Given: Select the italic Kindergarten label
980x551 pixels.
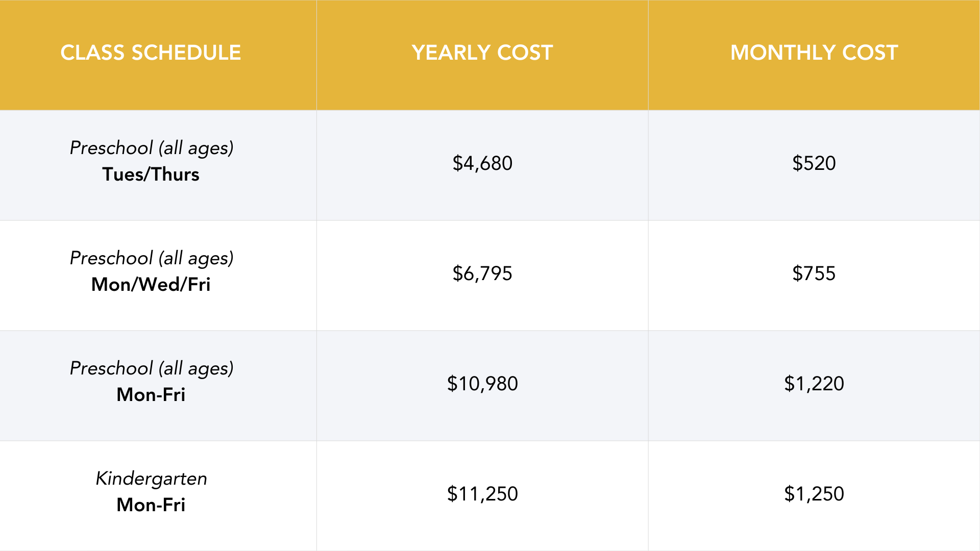Looking at the screenshot, I should point(152,479).
